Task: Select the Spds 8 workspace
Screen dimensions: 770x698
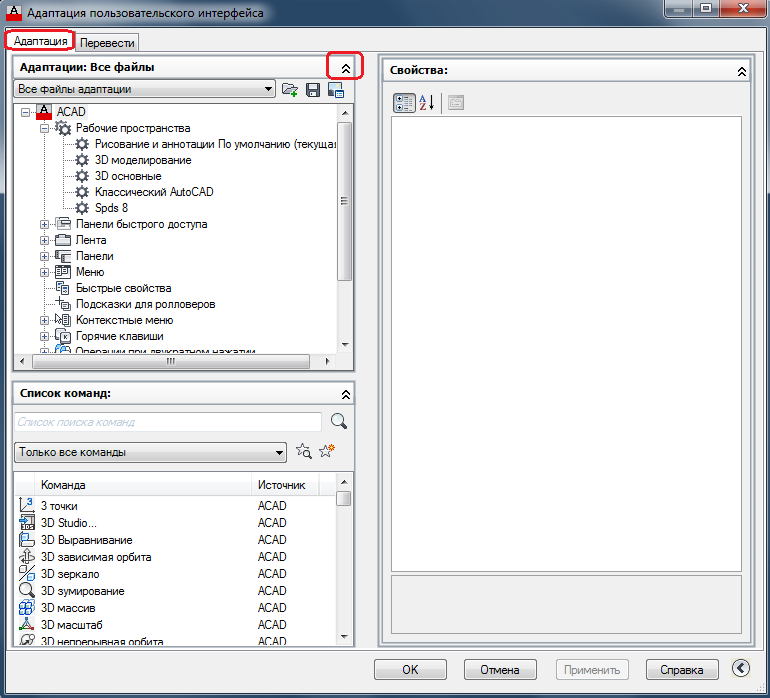Action: click(x=111, y=208)
